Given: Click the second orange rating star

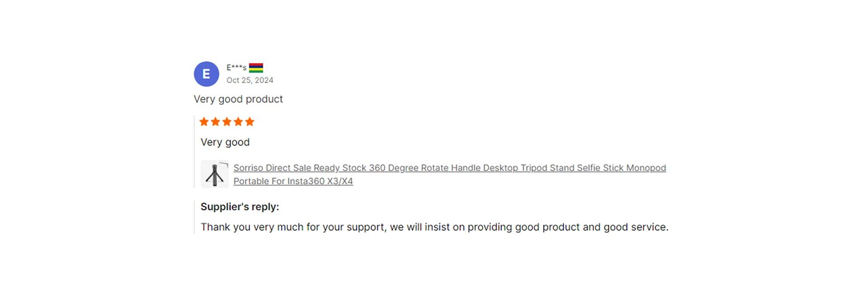Looking at the screenshot, I should [215, 121].
